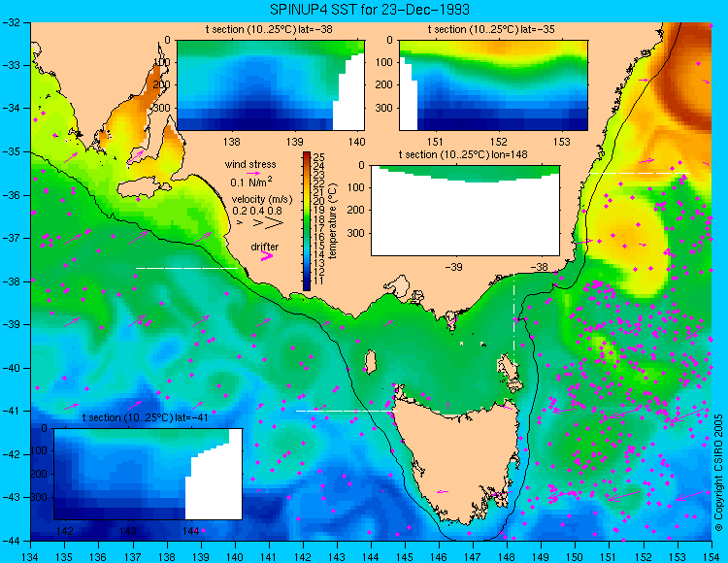Click the smallest 0.2 velocity arrowhead in legend

pyautogui.click(x=240, y=223)
